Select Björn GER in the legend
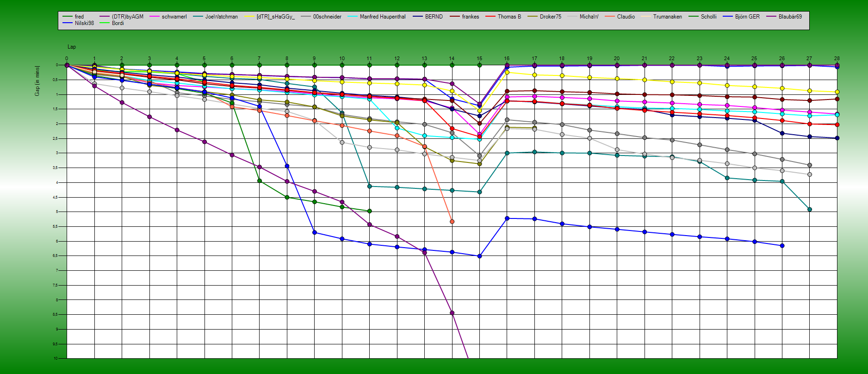 point(741,17)
